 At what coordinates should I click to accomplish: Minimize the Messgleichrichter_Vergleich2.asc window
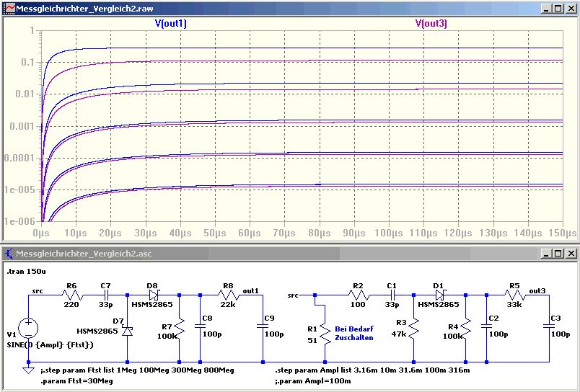point(547,254)
